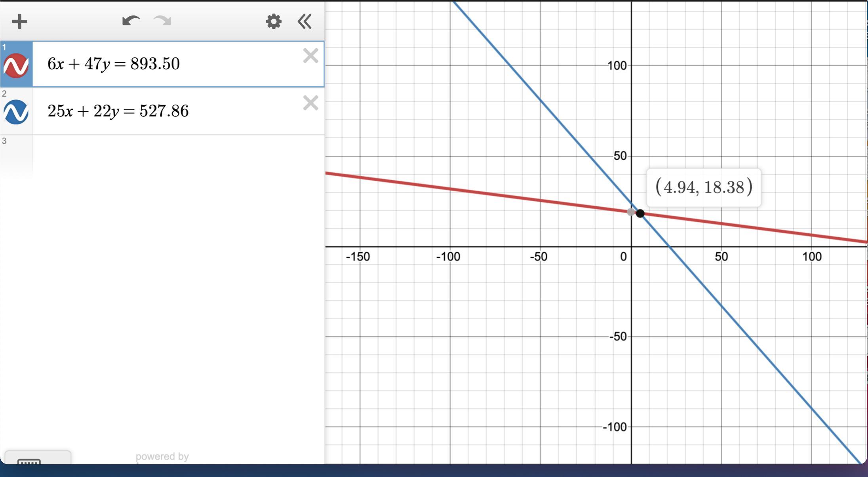Click the 'powered by' link
This screenshot has height=477, width=868.
(162, 457)
